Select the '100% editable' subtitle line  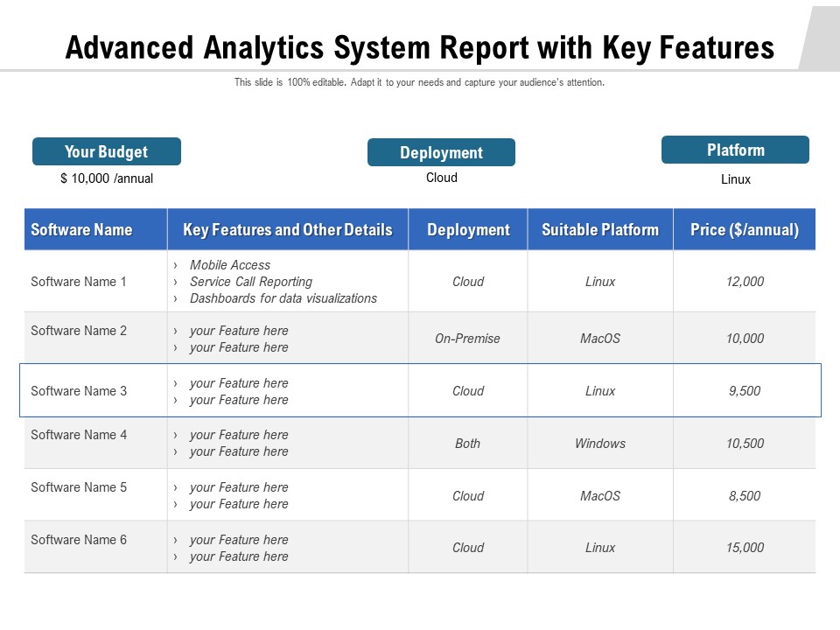[419, 82]
